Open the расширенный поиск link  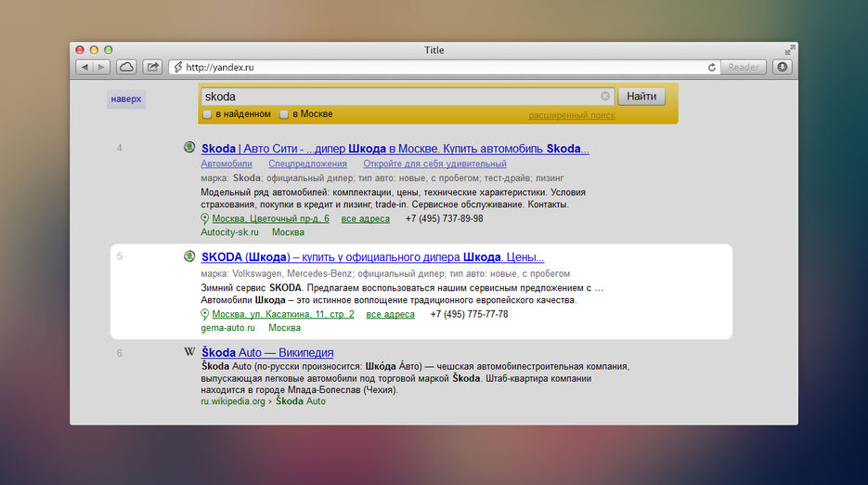(572, 115)
